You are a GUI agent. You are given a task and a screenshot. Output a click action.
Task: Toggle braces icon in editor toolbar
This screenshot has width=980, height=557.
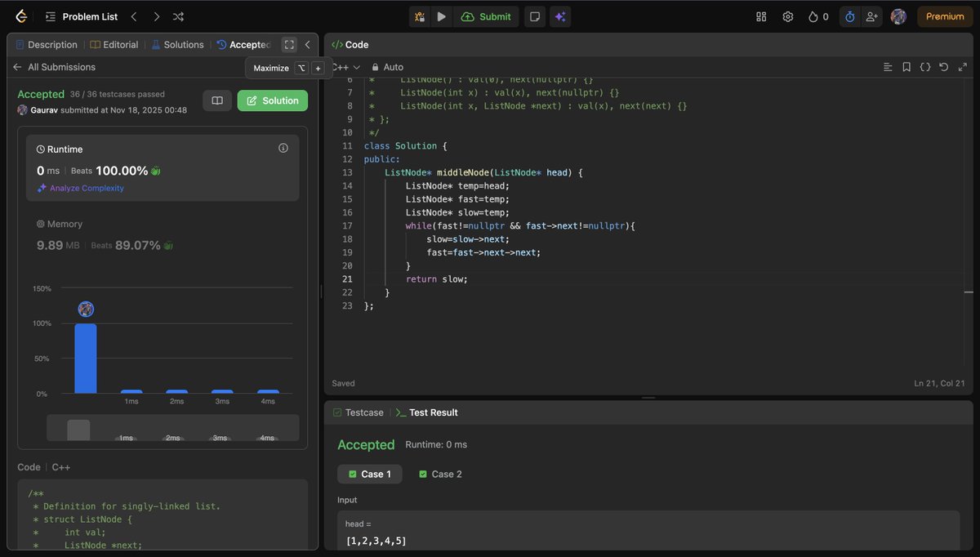[925, 67]
